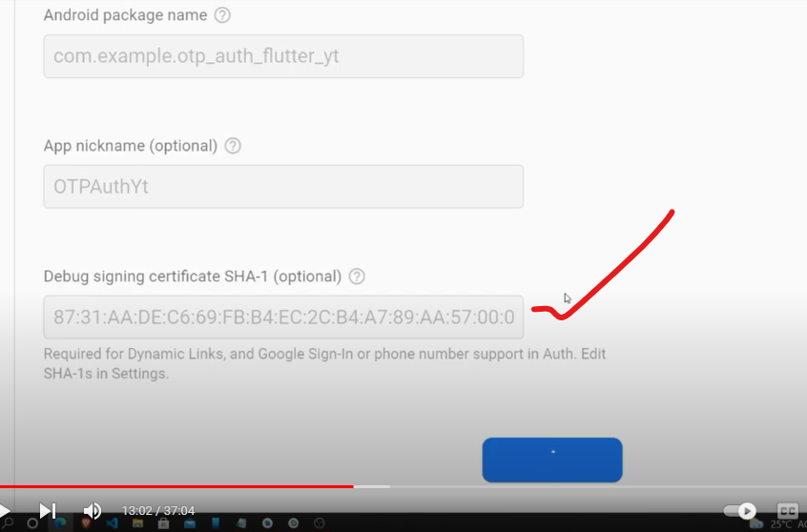
Task: Click the debug signing certificate SHA-1 field
Action: (282, 317)
